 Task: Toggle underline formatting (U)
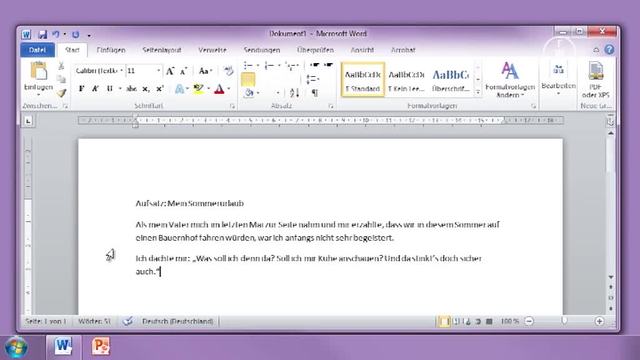click(x=109, y=89)
